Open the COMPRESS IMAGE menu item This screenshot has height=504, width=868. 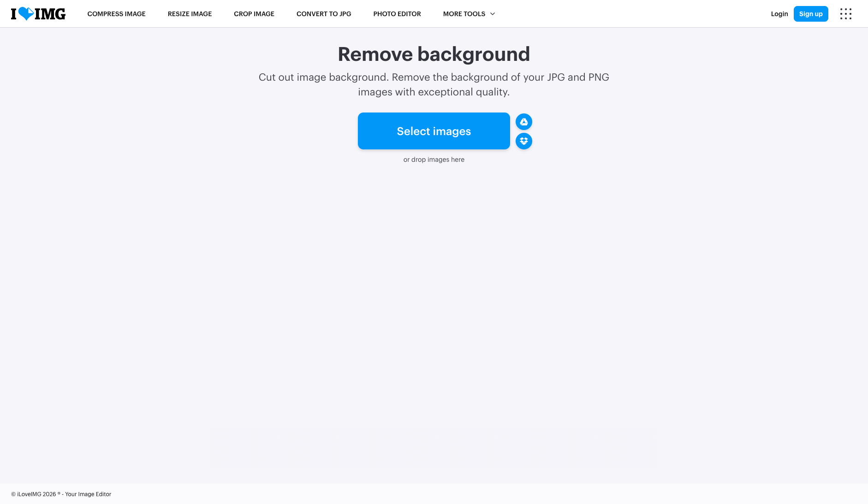click(116, 14)
